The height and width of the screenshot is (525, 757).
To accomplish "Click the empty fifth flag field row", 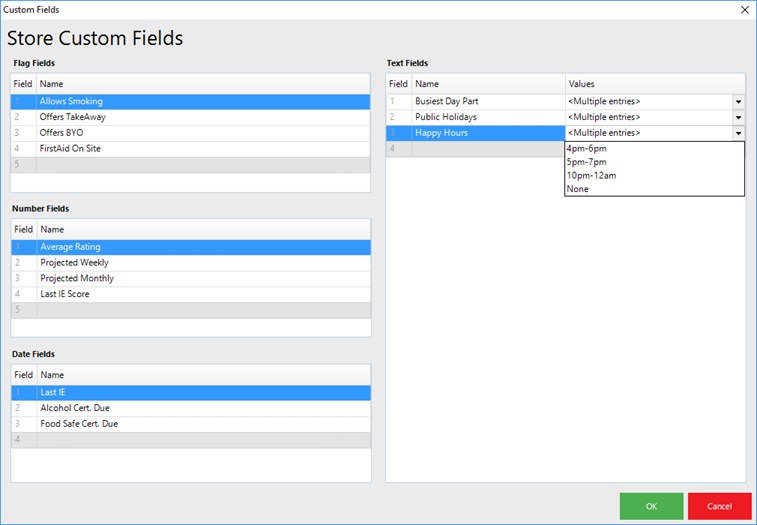I will pyautogui.click(x=200, y=164).
